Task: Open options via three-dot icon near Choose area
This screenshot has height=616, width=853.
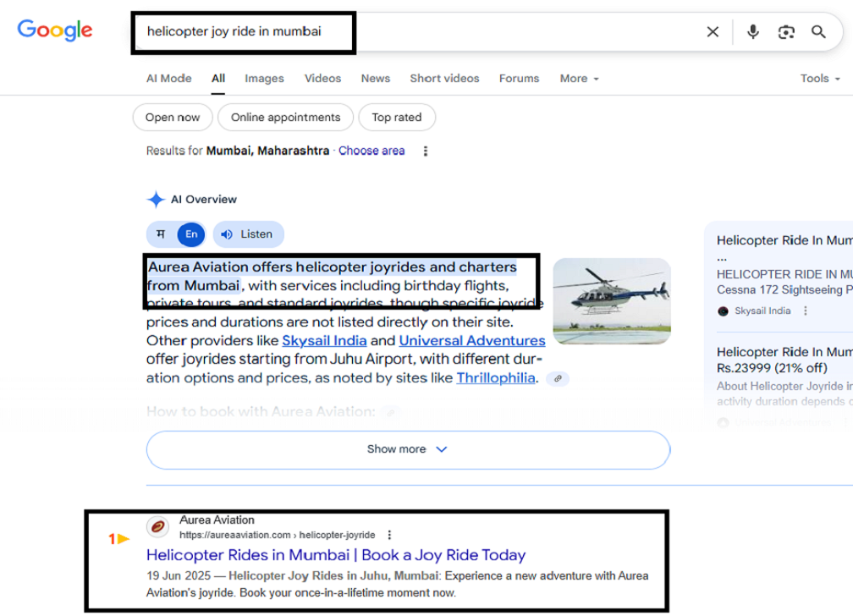Action: [x=425, y=151]
